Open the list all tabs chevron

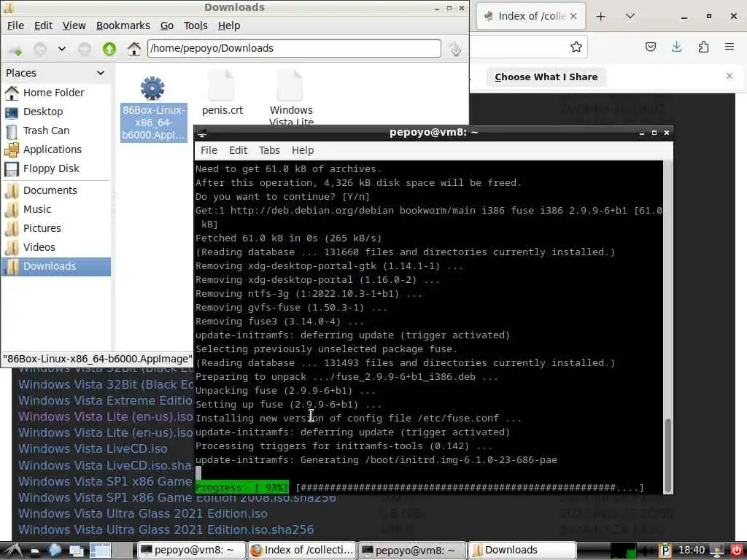coord(630,16)
